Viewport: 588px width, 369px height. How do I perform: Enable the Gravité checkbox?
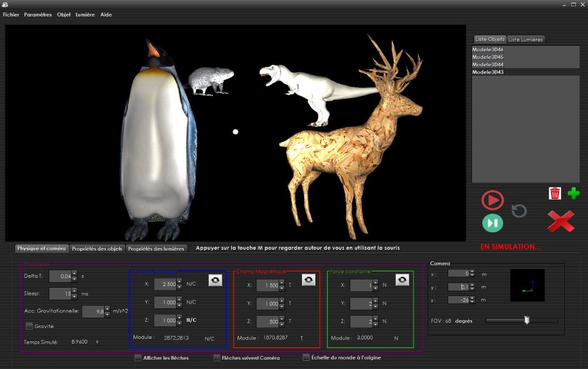(x=30, y=326)
